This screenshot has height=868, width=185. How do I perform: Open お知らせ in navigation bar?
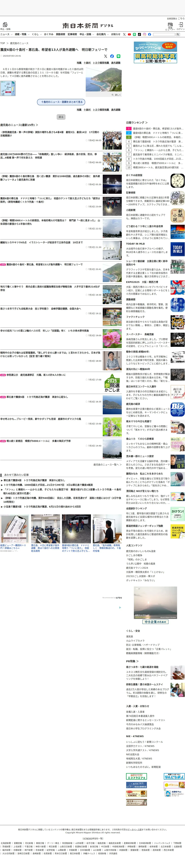[x=116, y=34]
